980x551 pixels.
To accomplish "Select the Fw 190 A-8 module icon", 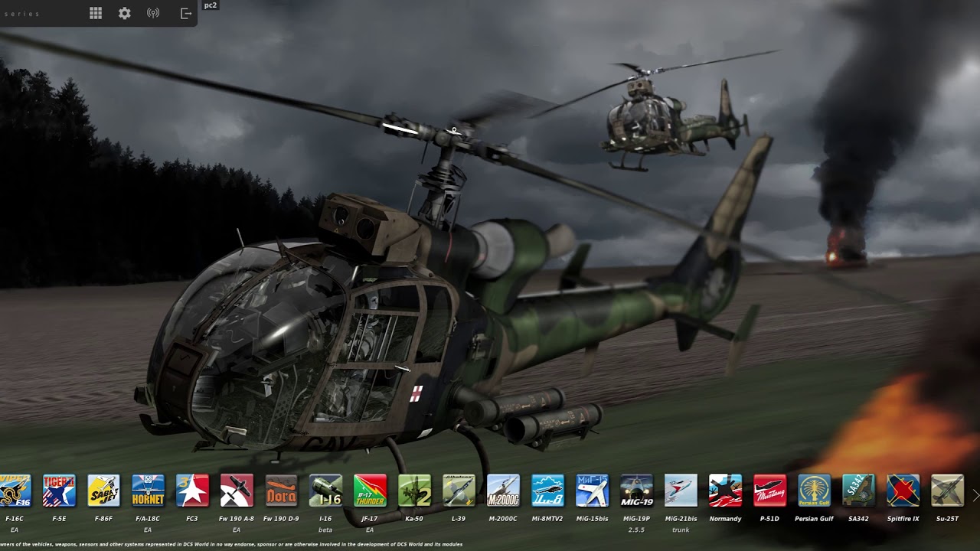I will coord(237,491).
